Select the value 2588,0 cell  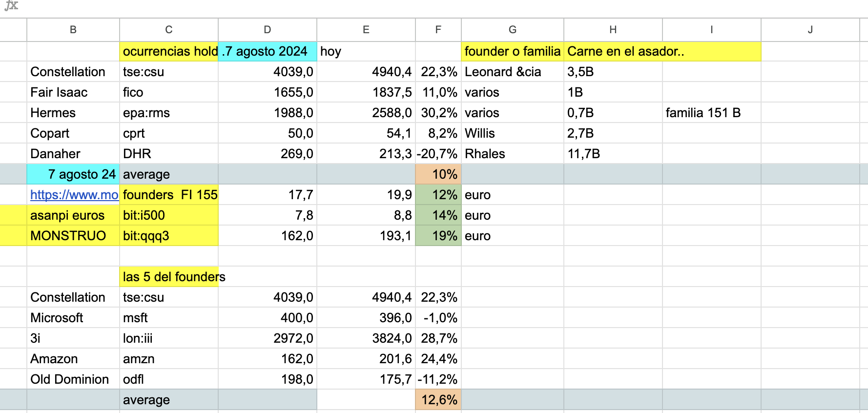click(x=366, y=113)
